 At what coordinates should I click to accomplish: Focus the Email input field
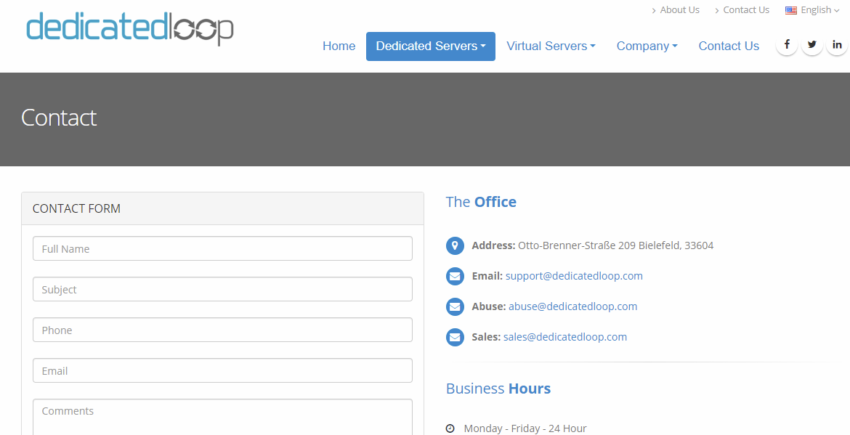coord(222,370)
